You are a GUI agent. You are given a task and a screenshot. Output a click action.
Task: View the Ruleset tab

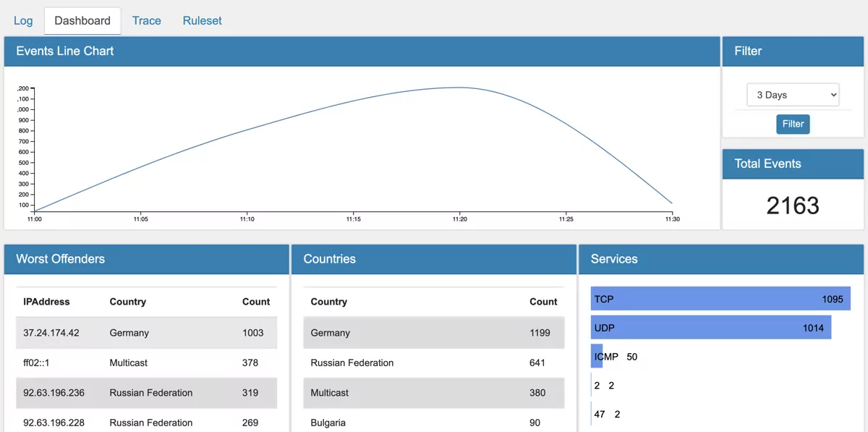(202, 20)
